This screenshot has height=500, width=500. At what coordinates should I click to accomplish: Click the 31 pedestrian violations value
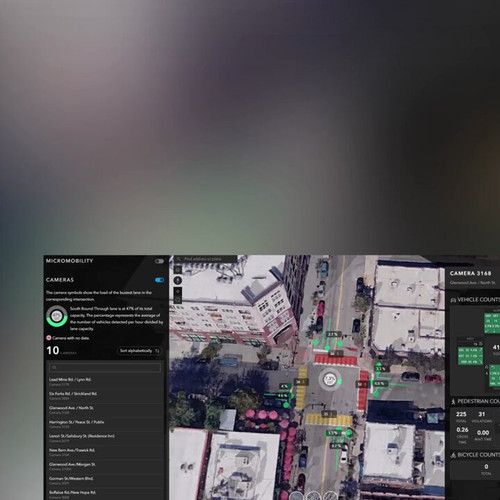(482, 414)
